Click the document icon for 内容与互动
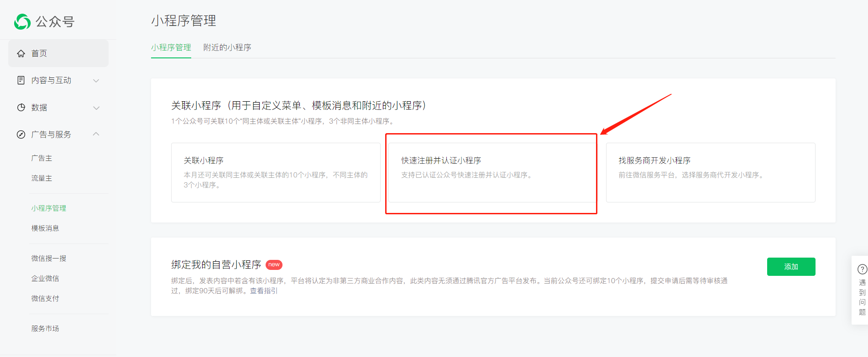Image resolution: width=868 pixels, height=357 pixels. (x=21, y=80)
